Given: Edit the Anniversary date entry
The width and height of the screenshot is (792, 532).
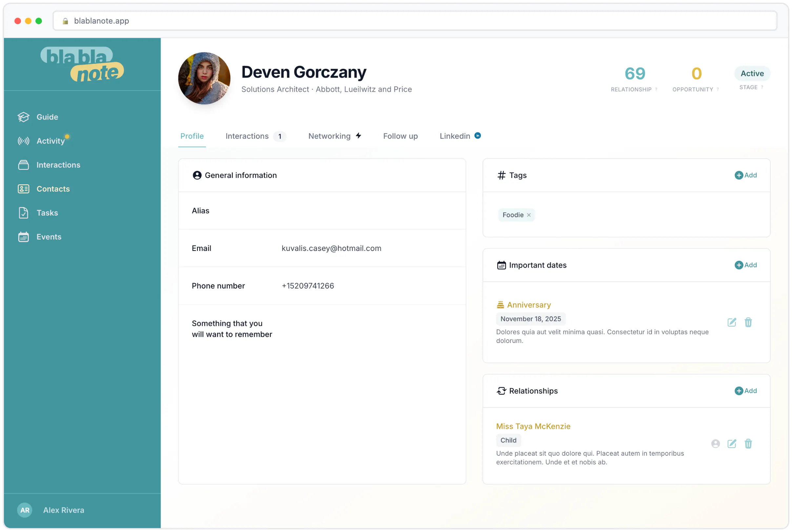Looking at the screenshot, I should [732, 322].
